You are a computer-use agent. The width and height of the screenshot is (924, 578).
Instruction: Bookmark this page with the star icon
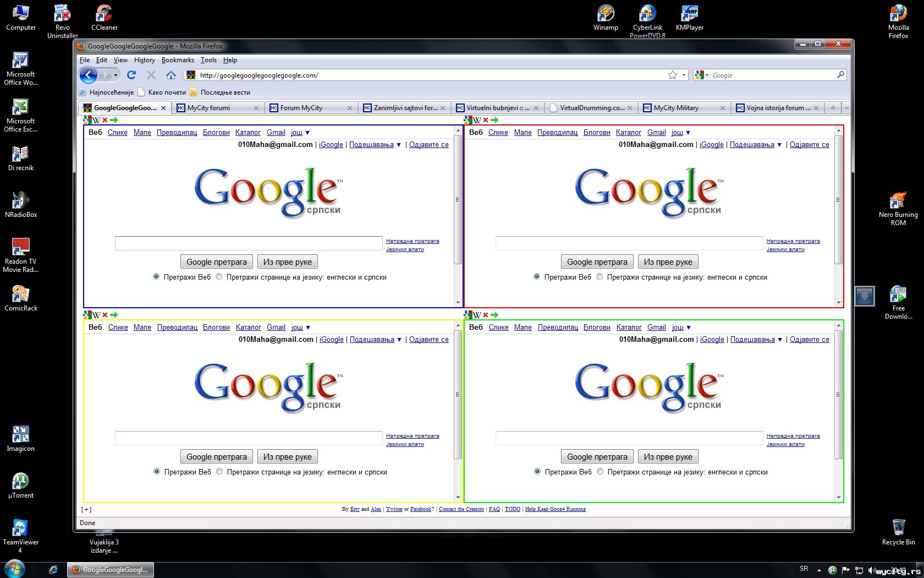pos(672,75)
